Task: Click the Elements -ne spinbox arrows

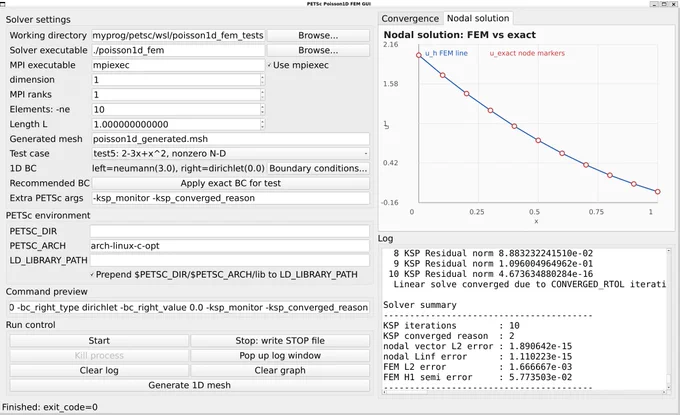Action: 262,109
